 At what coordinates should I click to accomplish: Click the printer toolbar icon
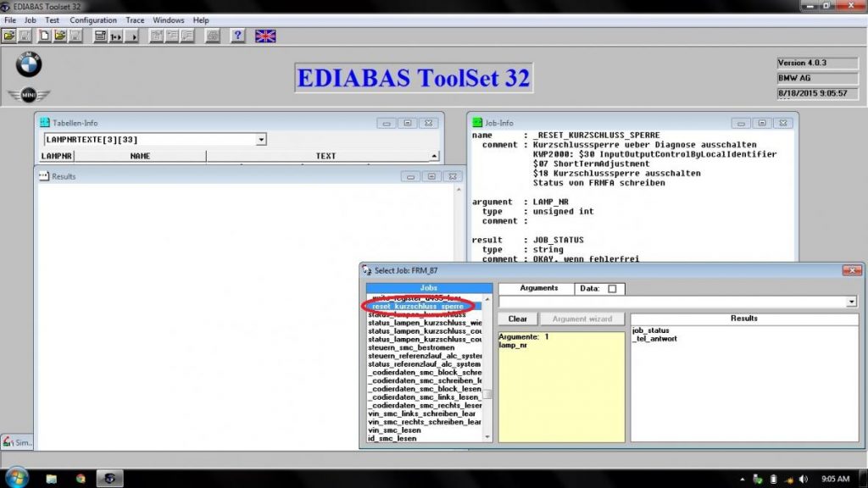pos(212,36)
